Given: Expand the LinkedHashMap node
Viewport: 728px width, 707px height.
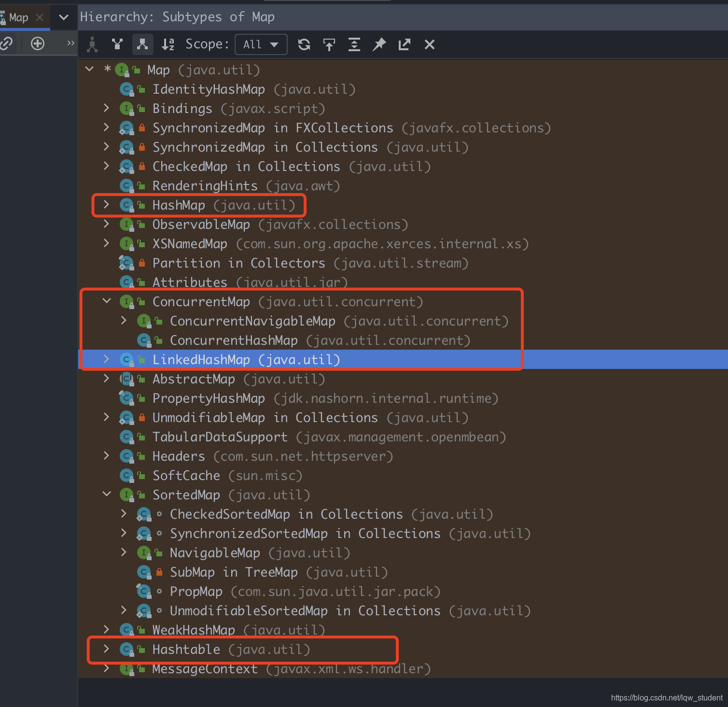Looking at the screenshot, I should 106,359.
